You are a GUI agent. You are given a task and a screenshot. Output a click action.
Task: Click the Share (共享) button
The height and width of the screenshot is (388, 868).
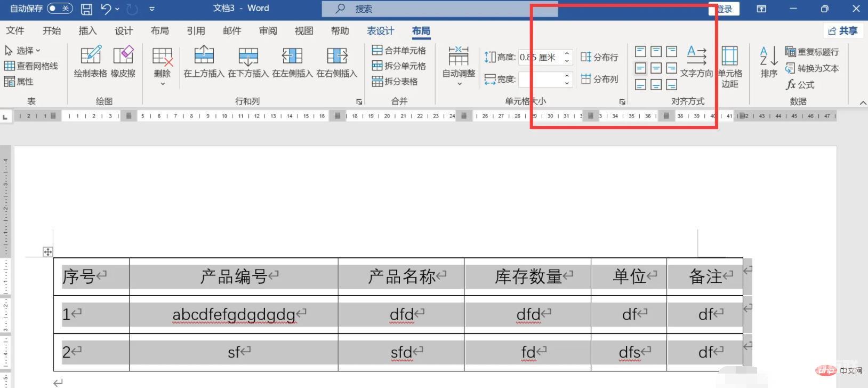point(842,31)
